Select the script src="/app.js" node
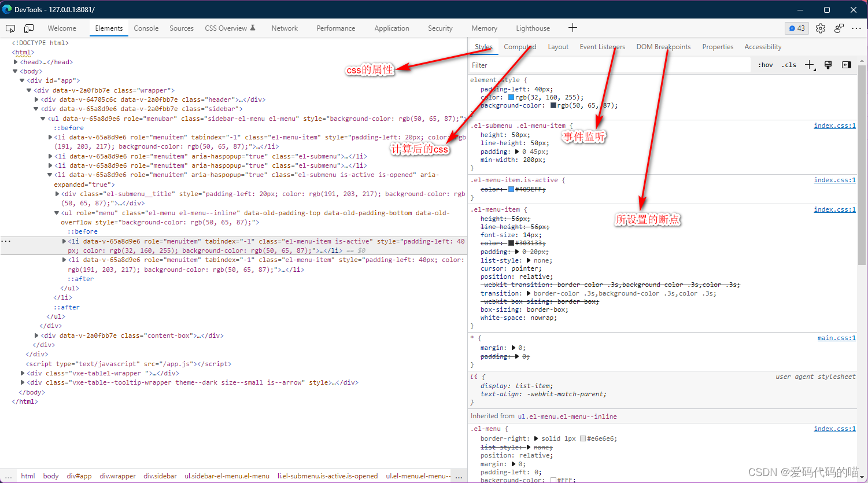This screenshot has height=483, width=868. click(128, 364)
